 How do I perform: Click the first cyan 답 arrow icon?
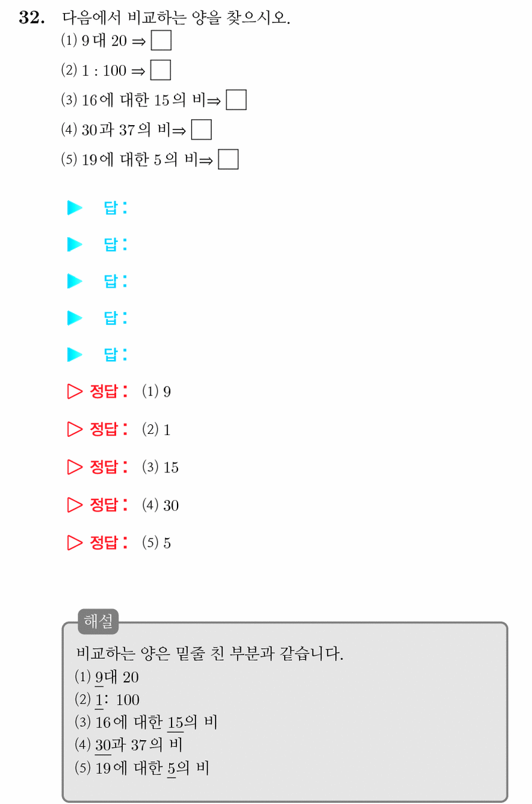coord(75,208)
